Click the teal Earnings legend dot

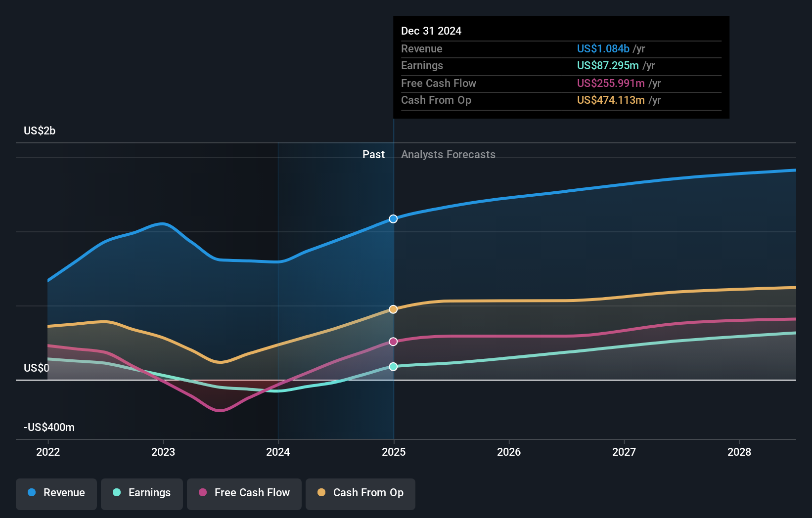116,493
